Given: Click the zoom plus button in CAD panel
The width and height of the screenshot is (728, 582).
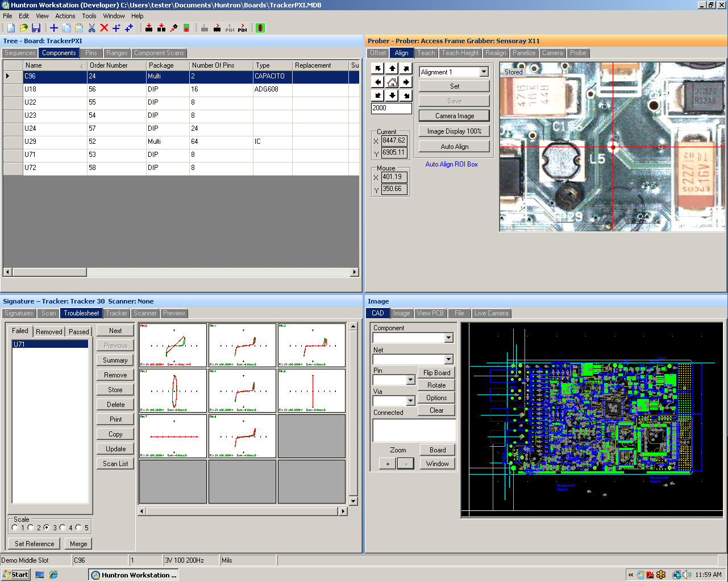Looking at the screenshot, I should (388, 464).
